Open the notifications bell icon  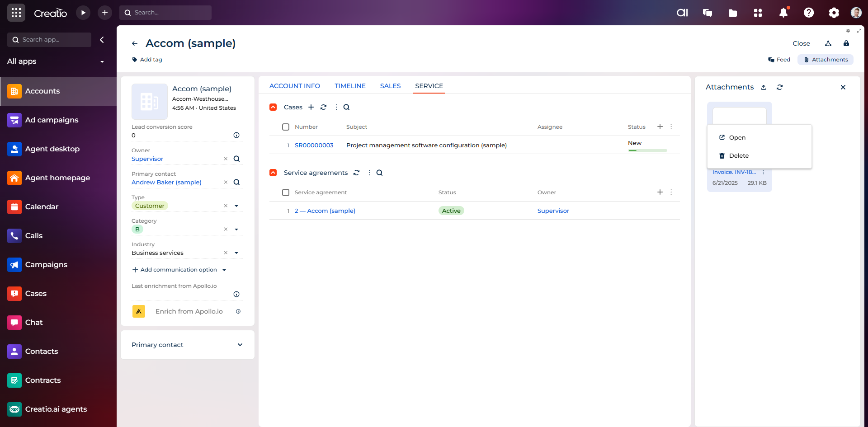point(783,13)
